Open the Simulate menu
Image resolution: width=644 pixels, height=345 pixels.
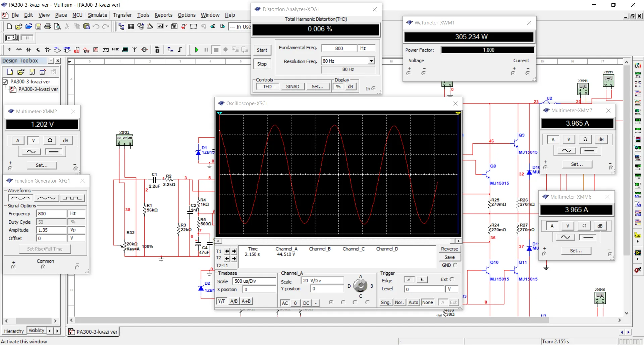tap(98, 15)
